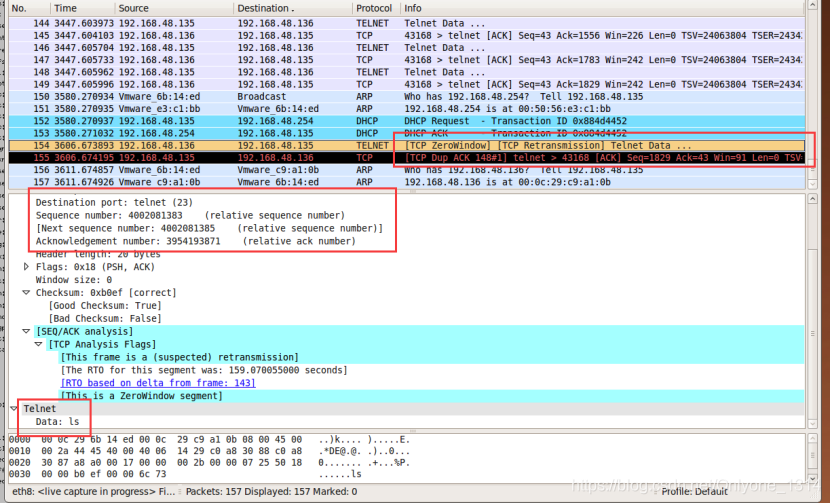831x504 pixels.
Task: Collapse the [TCP Analysis Flags] node
Action: [x=38, y=344]
